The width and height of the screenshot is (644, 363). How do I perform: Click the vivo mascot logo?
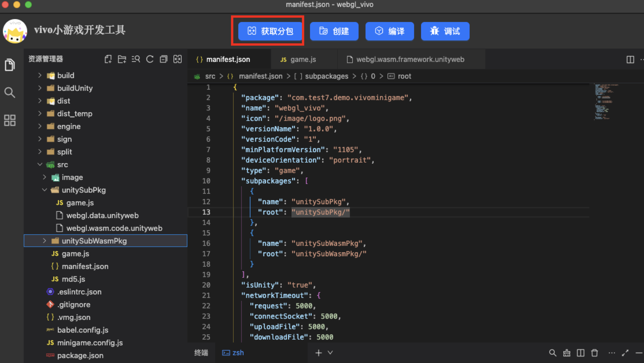pos(15,31)
